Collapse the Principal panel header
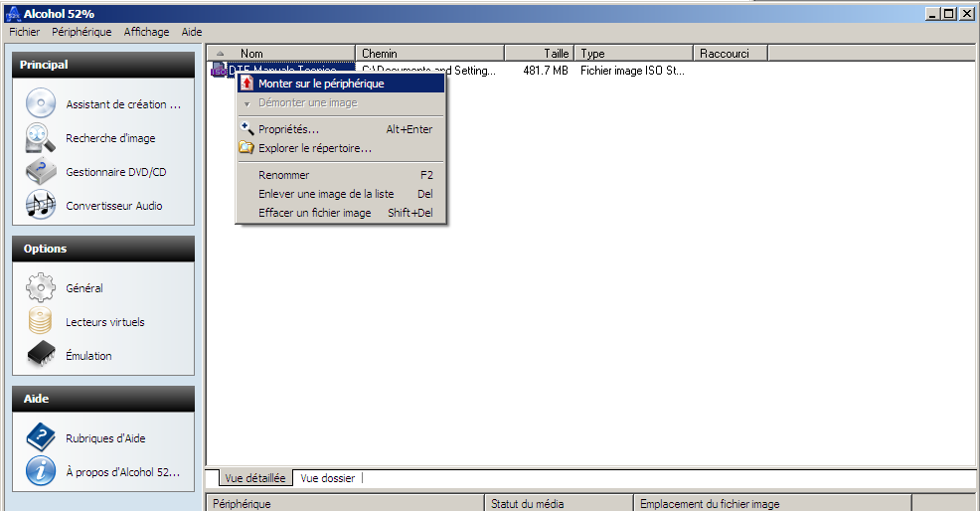980x511 pixels. click(x=103, y=65)
